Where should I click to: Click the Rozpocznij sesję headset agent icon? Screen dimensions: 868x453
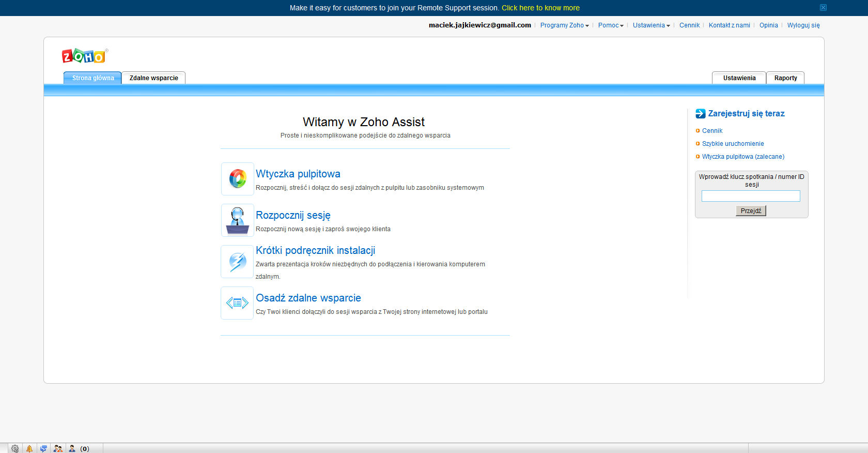(238, 220)
